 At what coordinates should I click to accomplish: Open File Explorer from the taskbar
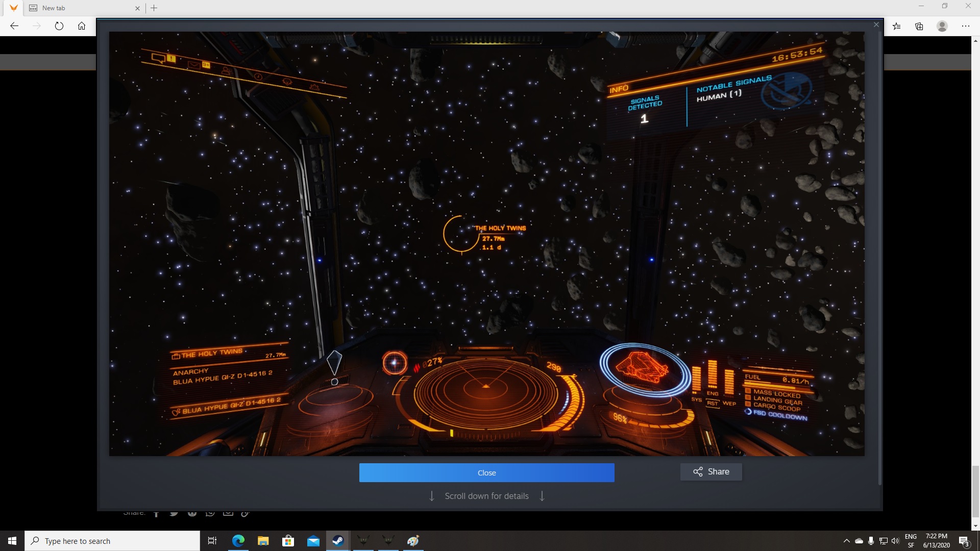click(263, 541)
